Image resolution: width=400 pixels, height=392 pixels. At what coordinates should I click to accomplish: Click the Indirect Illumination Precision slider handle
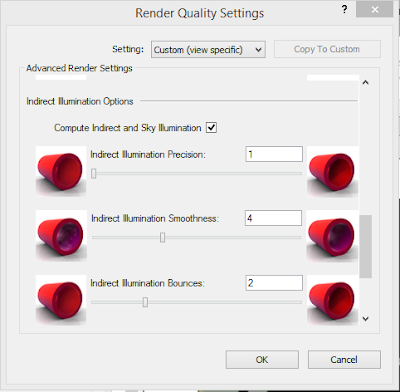point(94,173)
